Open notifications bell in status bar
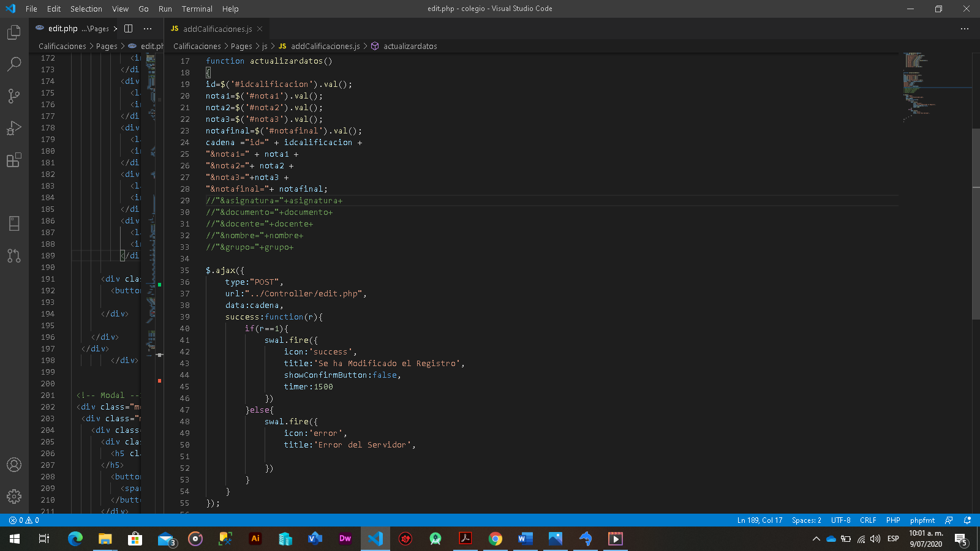Viewport: 980px width, 551px height. click(x=968, y=520)
